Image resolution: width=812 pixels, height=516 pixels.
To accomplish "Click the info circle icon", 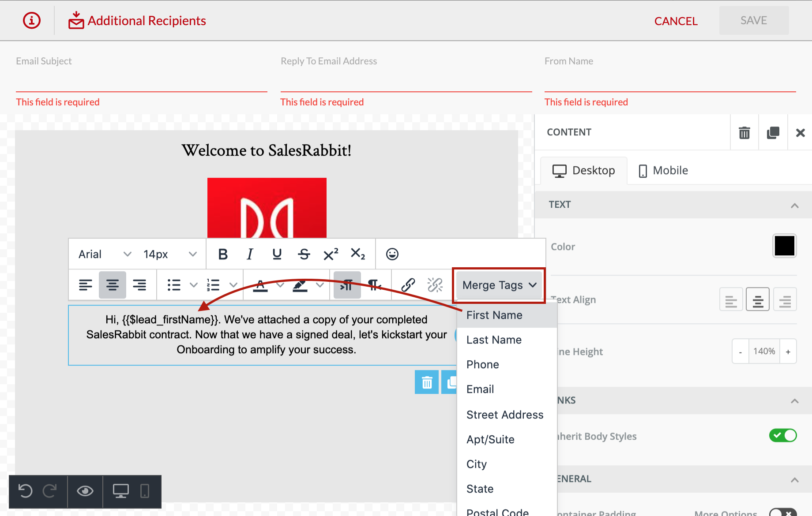I will [x=32, y=20].
